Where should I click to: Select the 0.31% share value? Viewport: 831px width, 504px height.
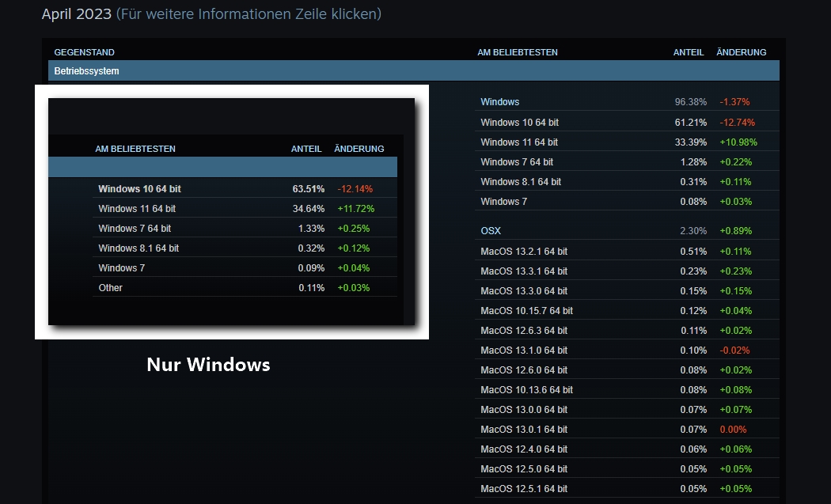coord(693,182)
